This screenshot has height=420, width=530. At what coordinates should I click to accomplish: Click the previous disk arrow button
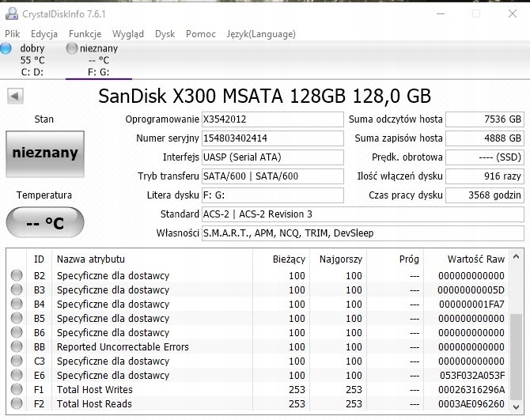pyautogui.click(x=15, y=96)
